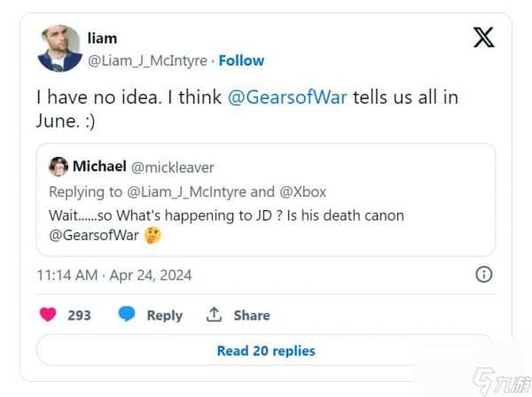Follow the Liam_J_McIntyre account
Viewport: 532px width, 397px height.
[241, 60]
